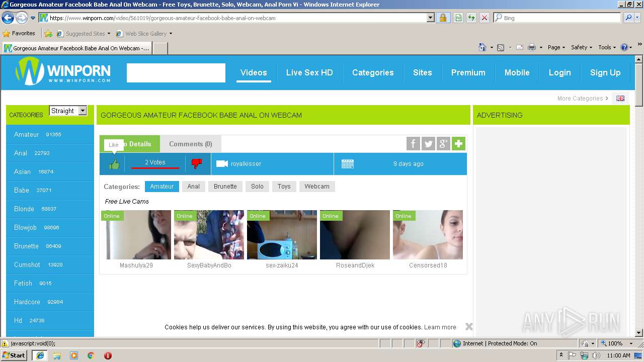Screen dimensions: 644x362
Task: Select the Videos nav item
Action: (x=254, y=72)
